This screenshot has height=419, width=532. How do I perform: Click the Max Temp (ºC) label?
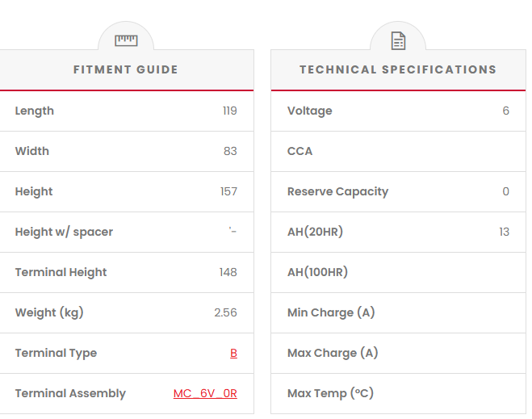tap(330, 393)
